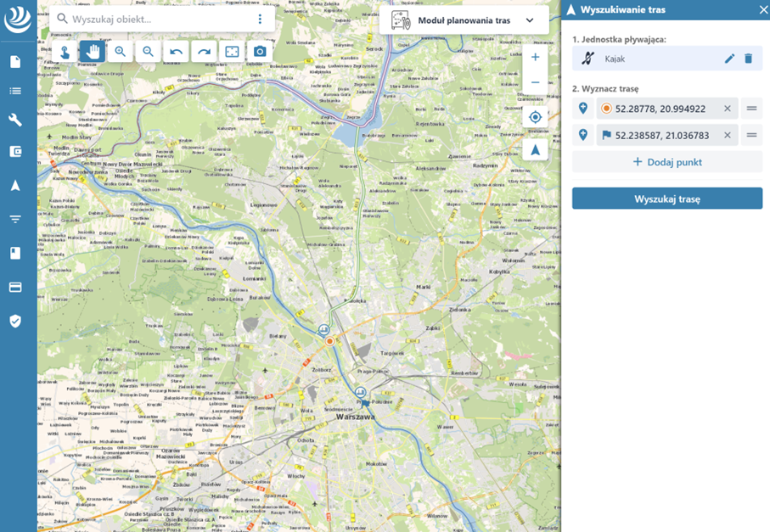This screenshot has width=770, height=532.
Task: Edit the Kajak vessel with pencil icon
Action: coord(729,59)
